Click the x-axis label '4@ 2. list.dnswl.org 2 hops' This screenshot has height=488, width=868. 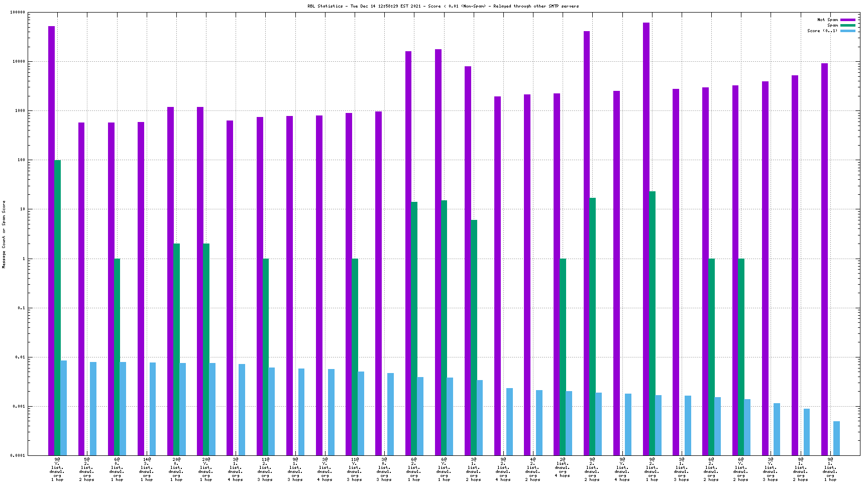(532, 469)
